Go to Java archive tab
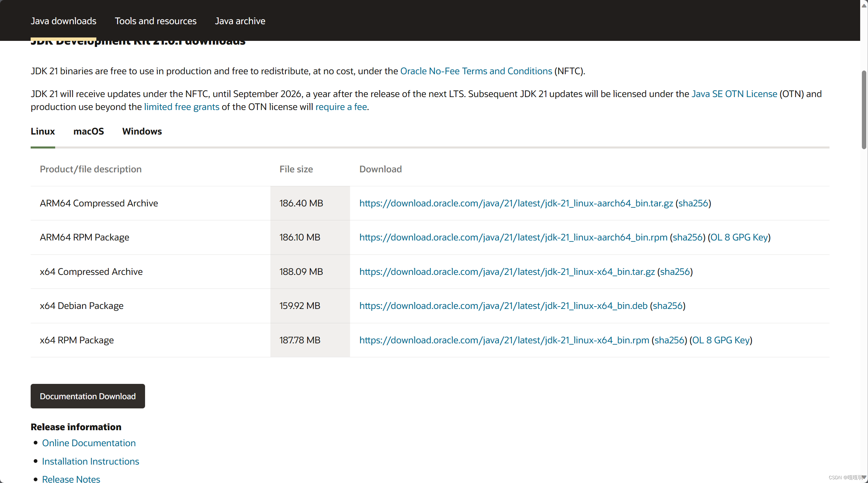Screen dimensions: 868x483 [240, 21]
